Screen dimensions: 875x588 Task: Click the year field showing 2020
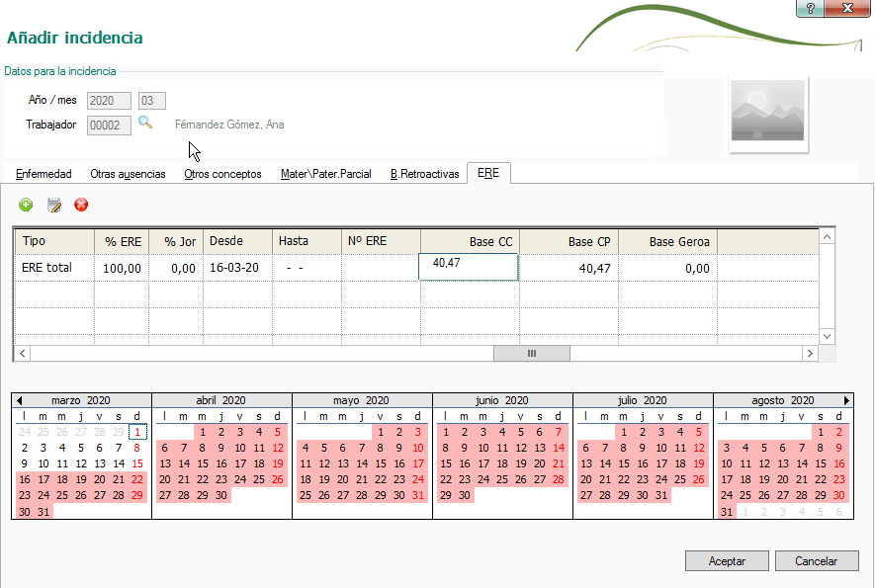click(x=109, y=101)
